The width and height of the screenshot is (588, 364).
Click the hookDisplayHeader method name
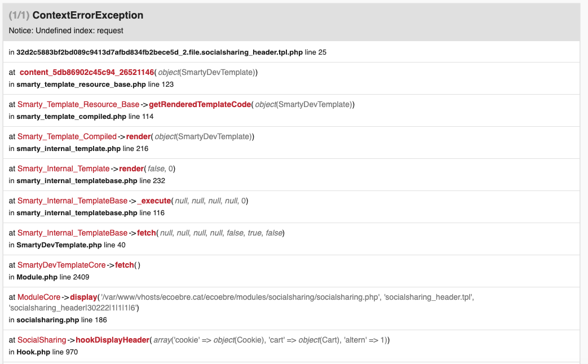(113, 340)
